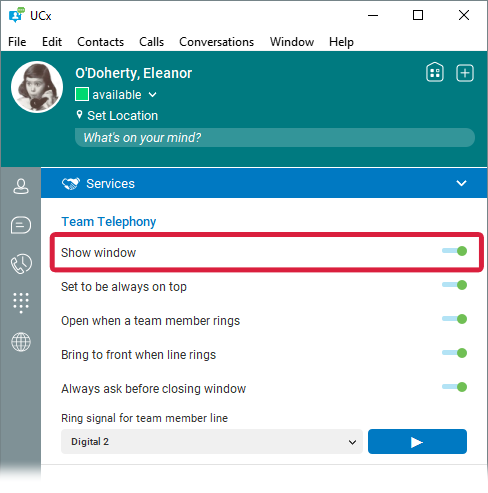This screenshot has width=488, height=493.
Task: Click the Set Location link
Action: click(x=122, y=116)
